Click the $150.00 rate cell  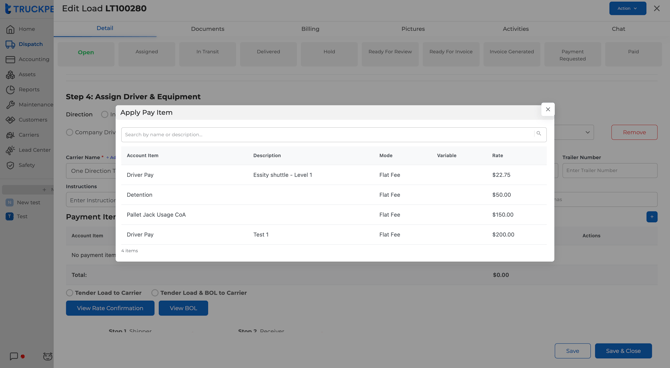503,215
